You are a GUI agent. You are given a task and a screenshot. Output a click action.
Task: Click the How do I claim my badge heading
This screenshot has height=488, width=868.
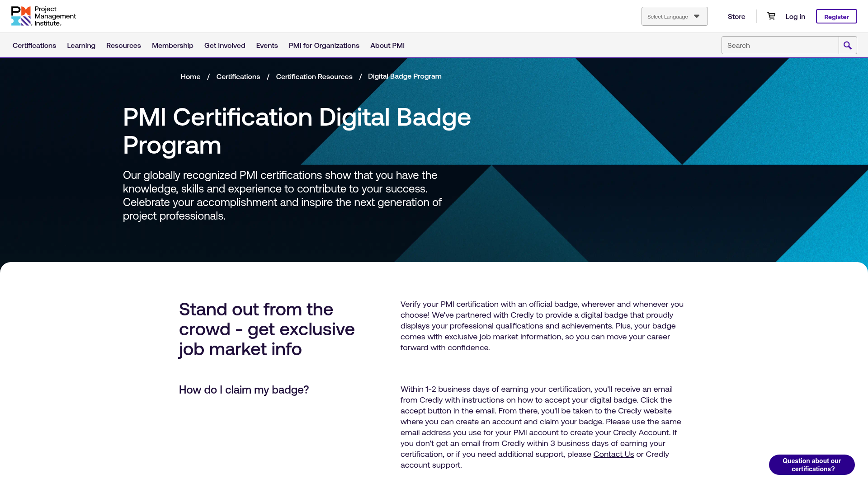click(244, 389)
